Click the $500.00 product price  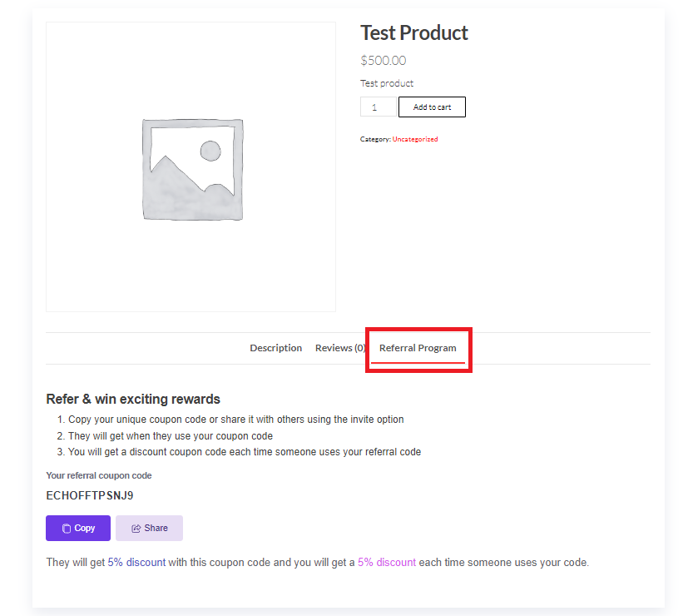pyautogui.click(x=383, y=61)
